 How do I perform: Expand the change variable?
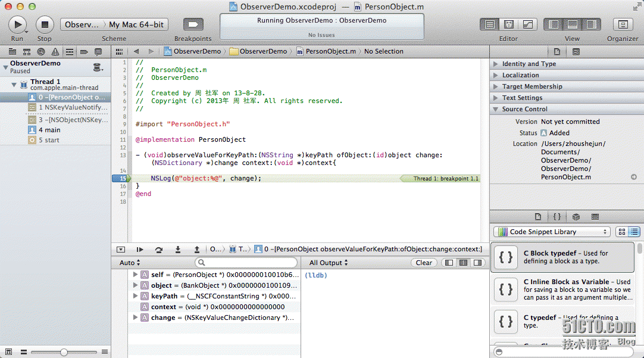135,317
